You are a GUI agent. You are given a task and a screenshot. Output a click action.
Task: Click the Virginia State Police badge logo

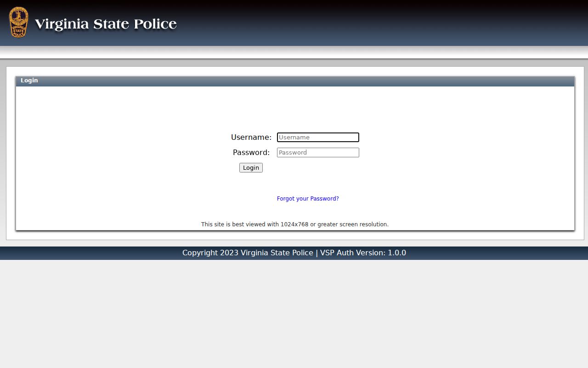(x=19, y=22)
